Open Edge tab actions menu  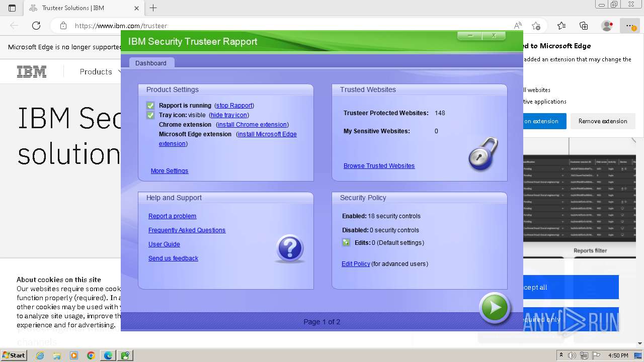click(12, 8)
